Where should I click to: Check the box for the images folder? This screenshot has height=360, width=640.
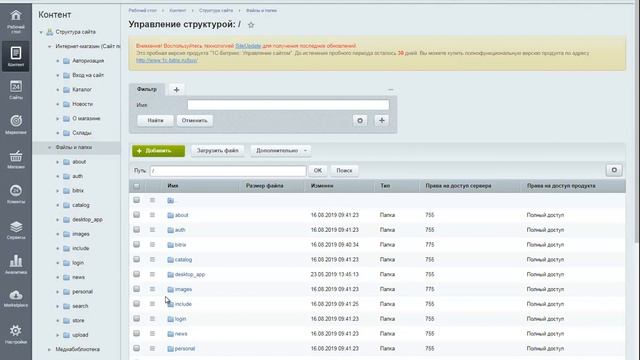(x=136, y=289)
